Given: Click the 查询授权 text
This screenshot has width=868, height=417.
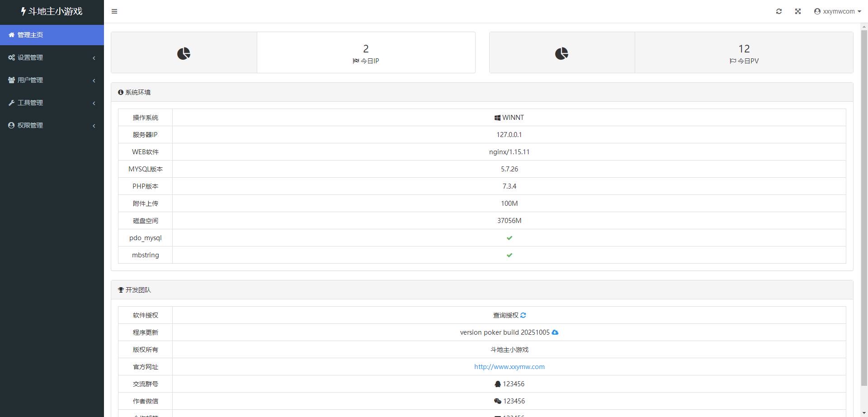Looking at the screenshot, I should (x=505, y=315).
